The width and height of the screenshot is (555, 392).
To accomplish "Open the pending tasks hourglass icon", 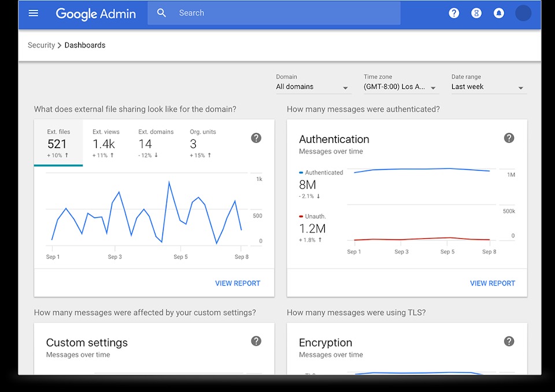I will point(476,13).
